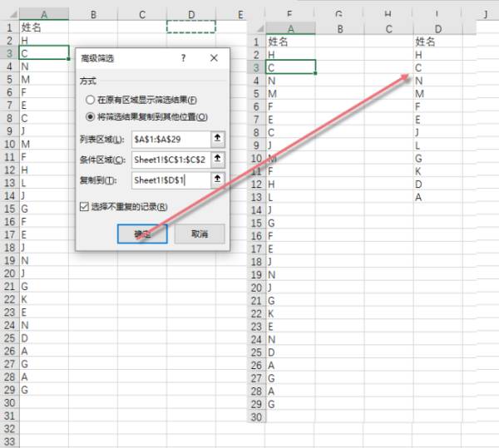Screen dimensions: 499x448
Task: Click result cell D13 containing A
Action: tap(438, 197)
